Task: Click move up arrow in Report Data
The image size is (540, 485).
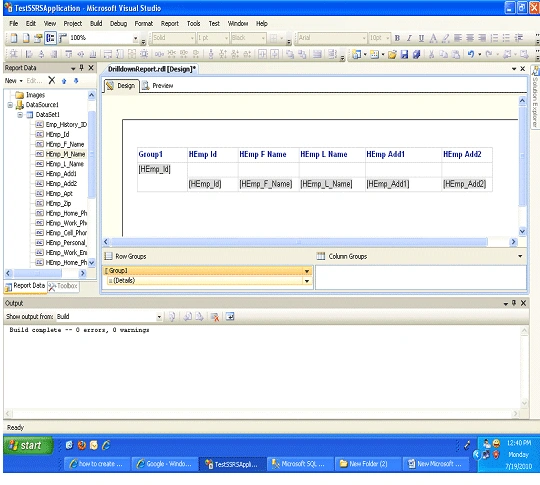Action: point(64,81)
